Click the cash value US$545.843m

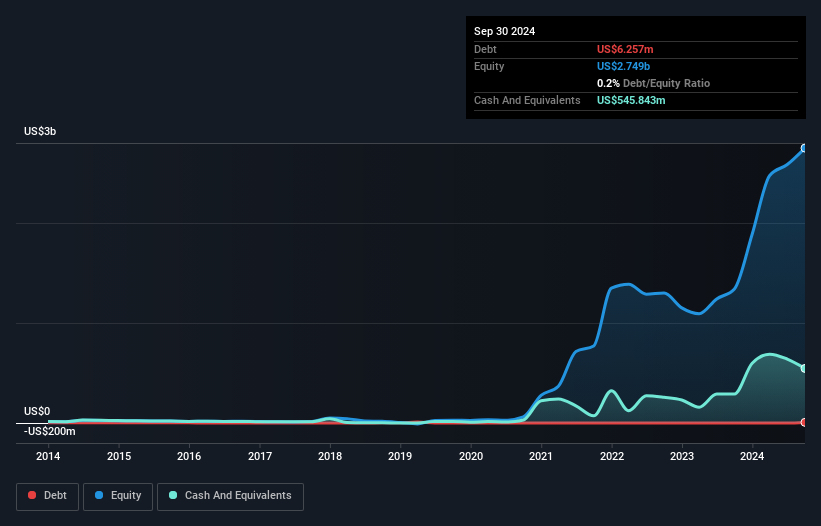click(x=631, y=100)
